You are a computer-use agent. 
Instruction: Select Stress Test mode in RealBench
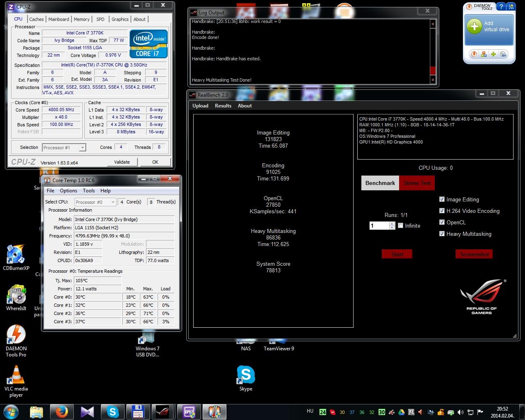[417, 183]
